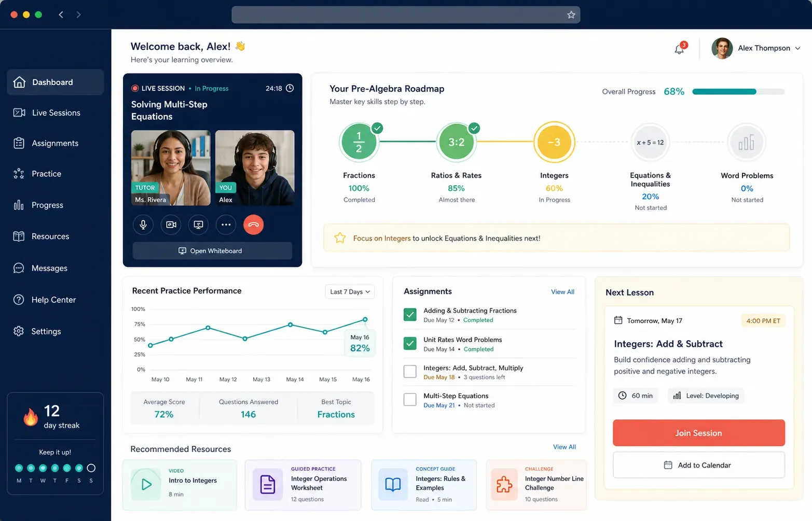Open more options in live session controls

(226, 224)
